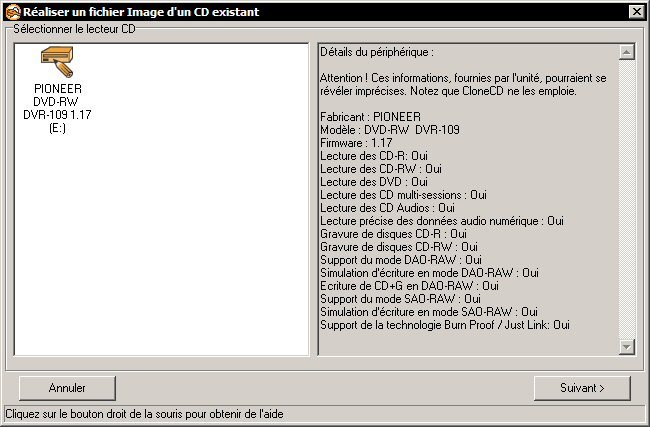Viewport: 650px width, 427px height.
Task: Click the Annuler button
Action: [67, 388]
